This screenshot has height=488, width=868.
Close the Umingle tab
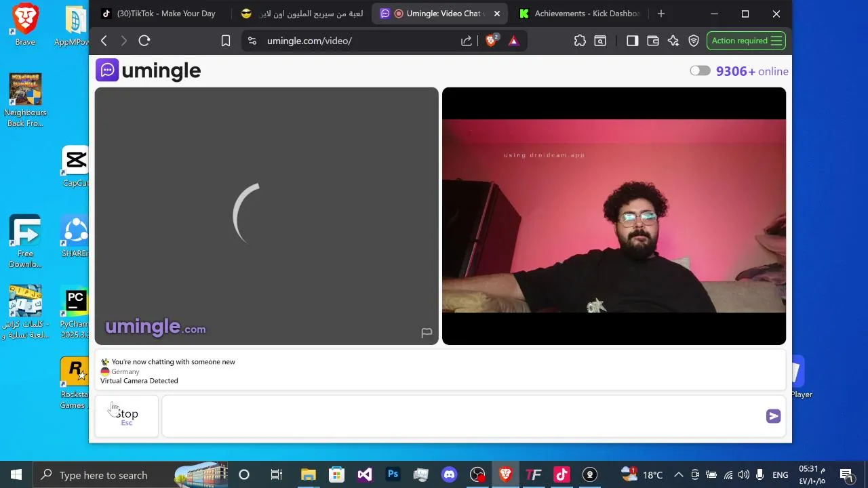click(497, 14)
